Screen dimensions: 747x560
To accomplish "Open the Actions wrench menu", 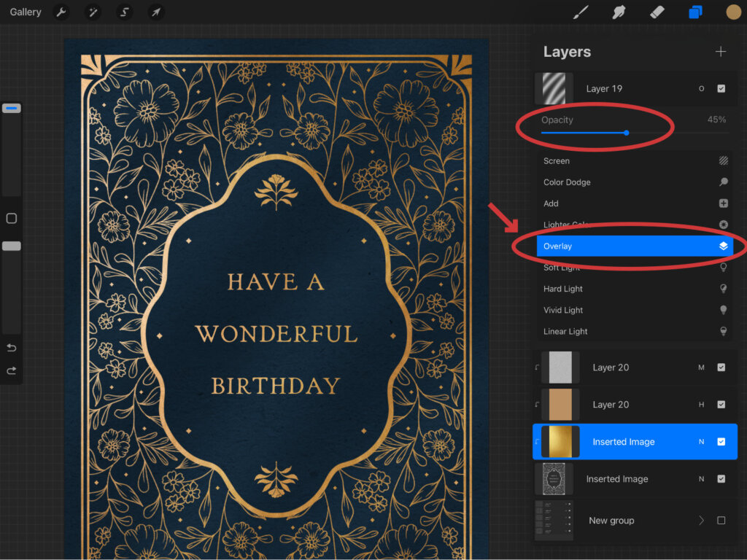I will [x=61, y=12].
